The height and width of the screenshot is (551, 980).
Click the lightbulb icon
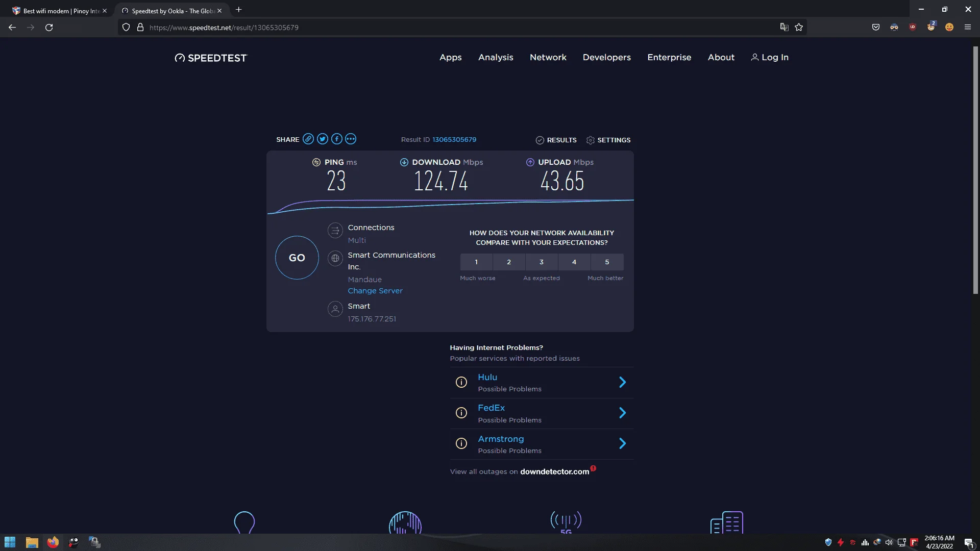click(244, 522)
